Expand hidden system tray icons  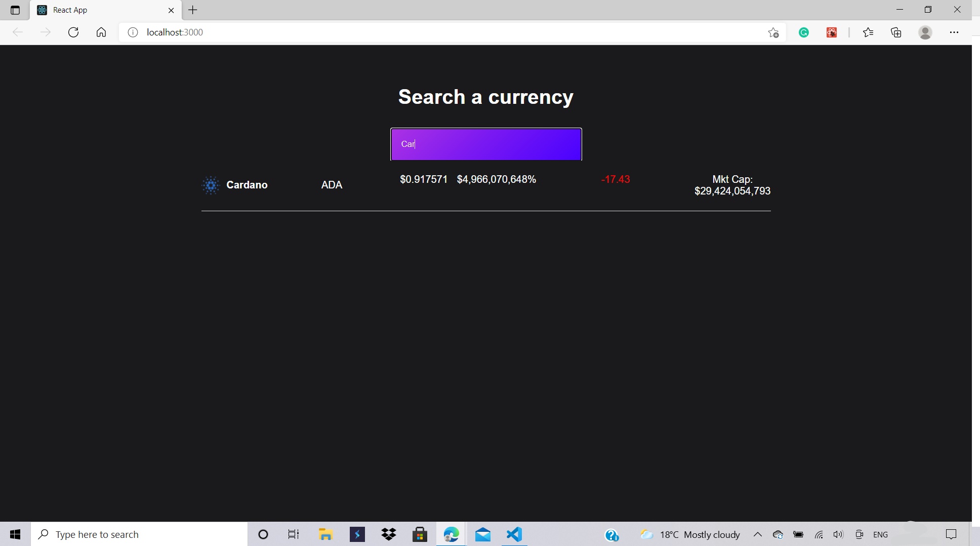pyautogui.click(x=758, y=534)
